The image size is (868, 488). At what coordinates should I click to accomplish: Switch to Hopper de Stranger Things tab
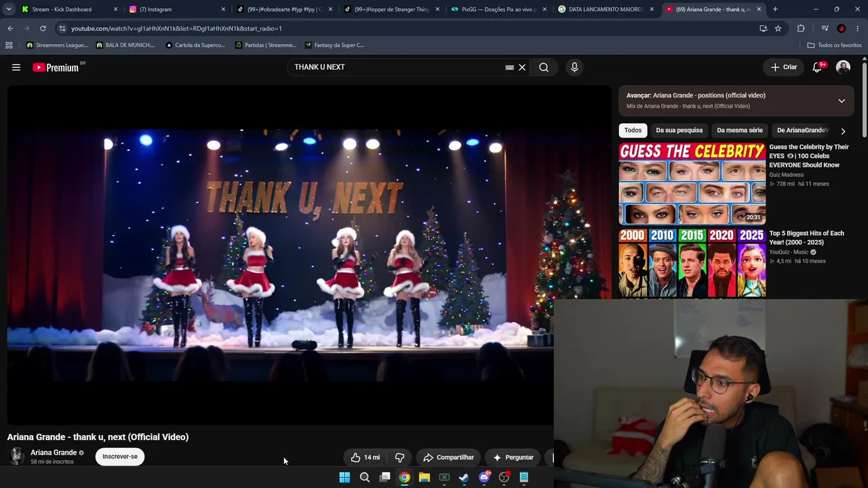pyautogui.click(x=391, y=9)
